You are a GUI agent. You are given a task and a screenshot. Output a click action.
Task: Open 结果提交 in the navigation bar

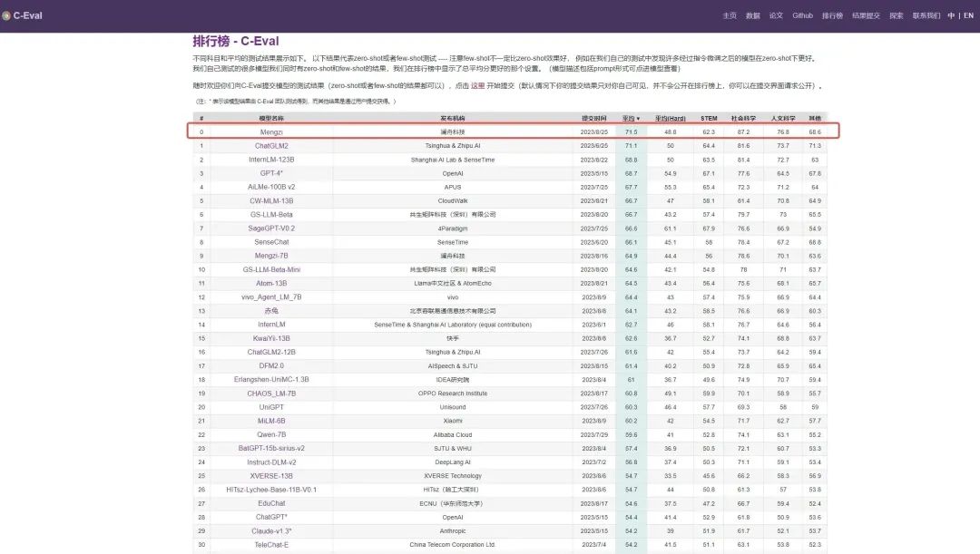click(867, 15)
